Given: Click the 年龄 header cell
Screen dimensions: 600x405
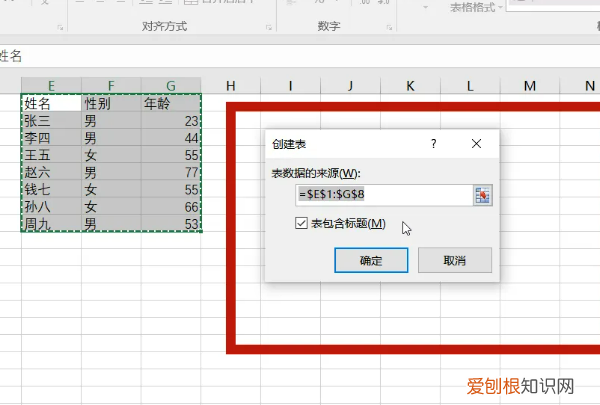Looking at the screenshot, I should click(x=171, y=103).
